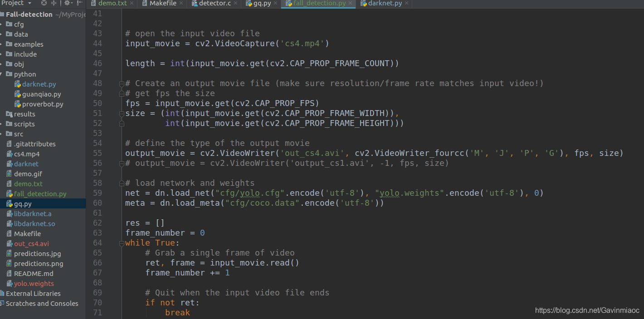Image resolution: width=644 pixels, height=319 pixels.
Task: Select proverbot.py in the project tree
Action: (43, 104)
